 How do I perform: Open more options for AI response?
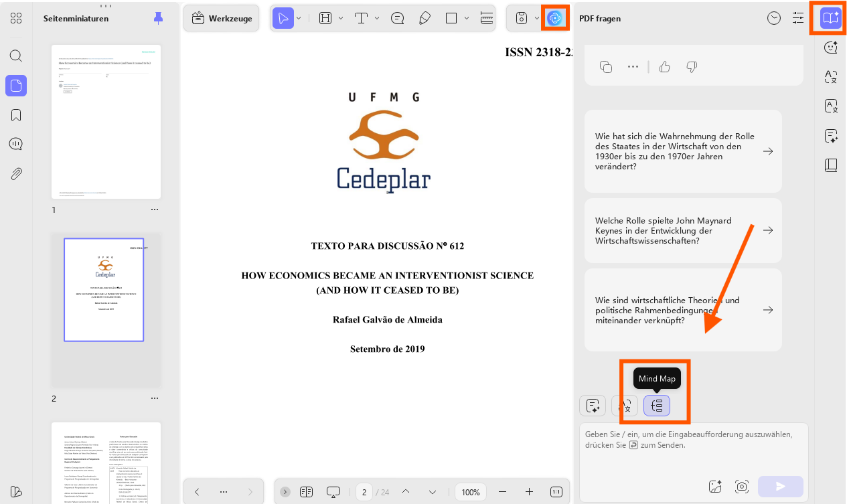click(633, 66)
